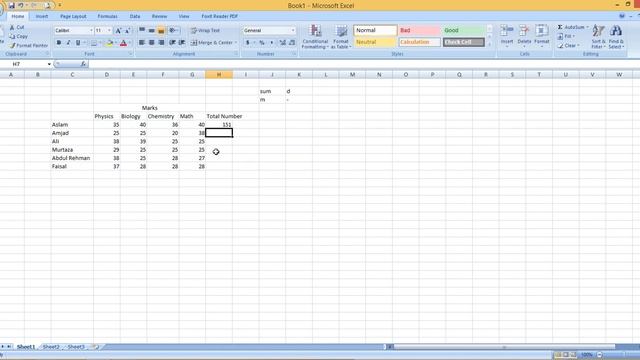
Task: Toggle Italic formatting
Action: point(68,43)
